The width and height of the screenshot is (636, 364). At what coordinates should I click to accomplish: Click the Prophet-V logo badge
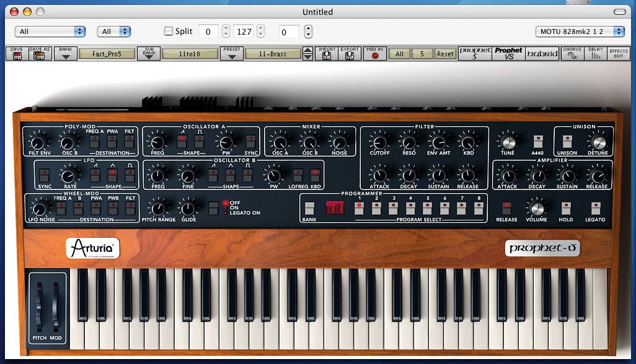pos(542,248)
